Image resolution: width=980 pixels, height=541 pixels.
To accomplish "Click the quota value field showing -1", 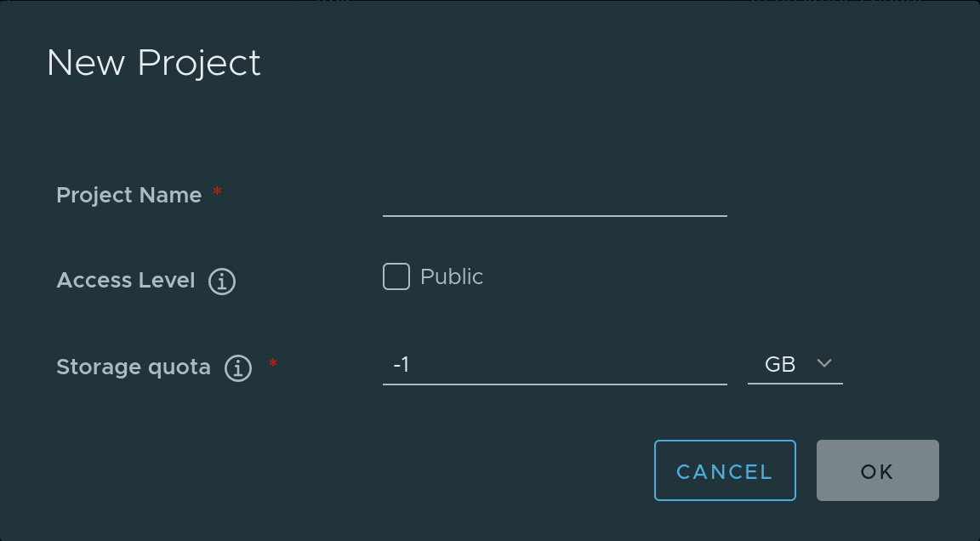I will point(555,365).
